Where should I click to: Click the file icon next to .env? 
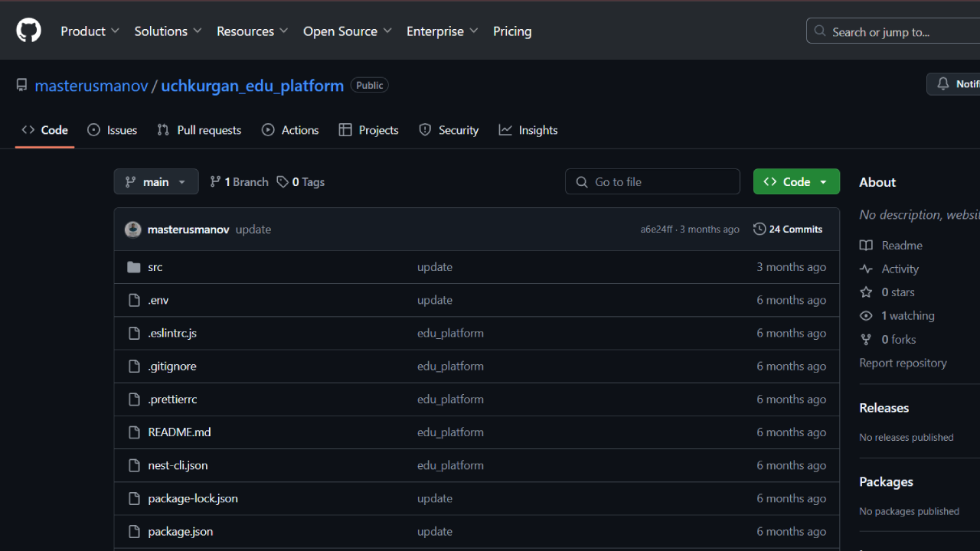coord(134,300)
